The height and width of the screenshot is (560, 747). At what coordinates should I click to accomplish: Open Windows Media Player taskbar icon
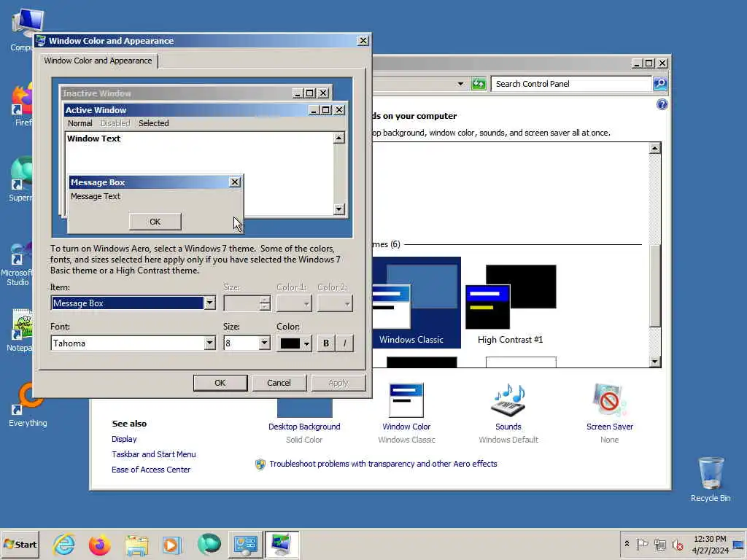coord(172,544)
